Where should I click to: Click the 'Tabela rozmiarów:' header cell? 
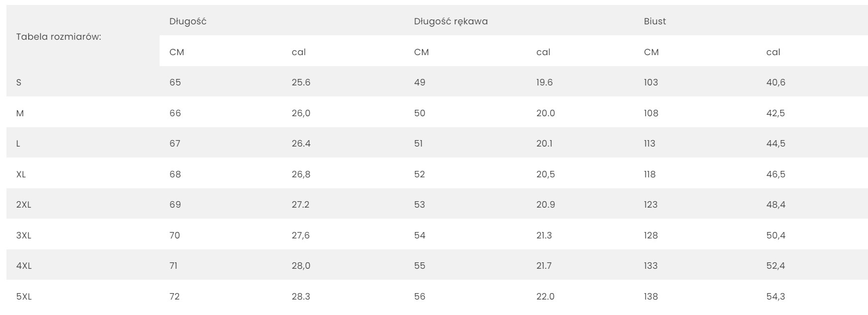[x=59, y=37]
